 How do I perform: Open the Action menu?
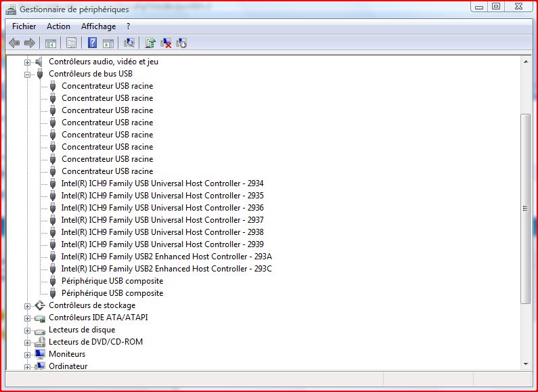pyautogui.click(x=58, y=26)
